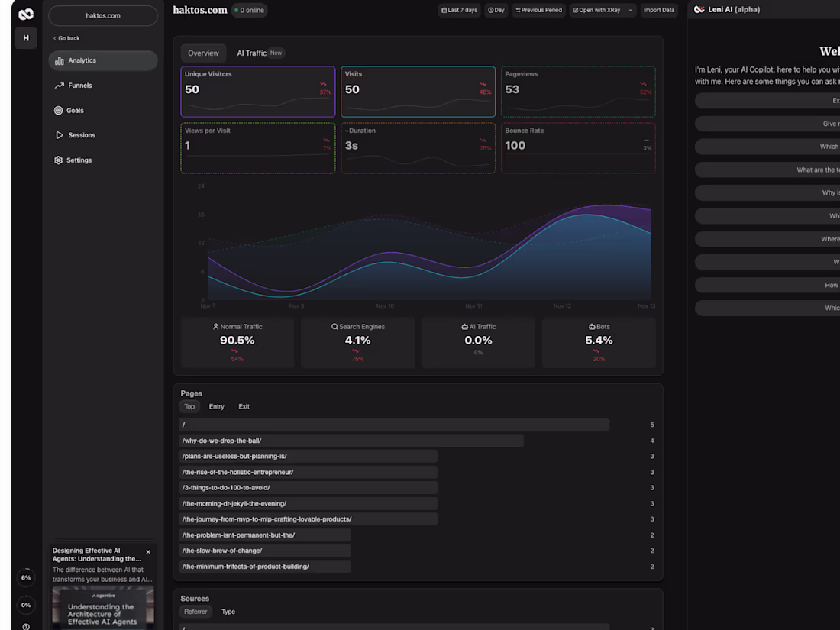Click the 6% circular progress indicator
Image resolution: width=840 pixels, height=630 pixels.
[x=26, y=577]
